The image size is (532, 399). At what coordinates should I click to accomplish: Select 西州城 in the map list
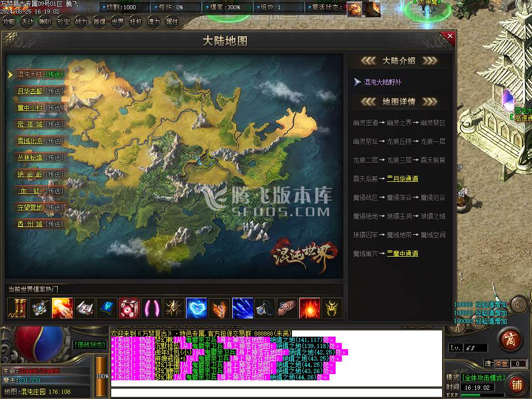(x=30, y=224)
